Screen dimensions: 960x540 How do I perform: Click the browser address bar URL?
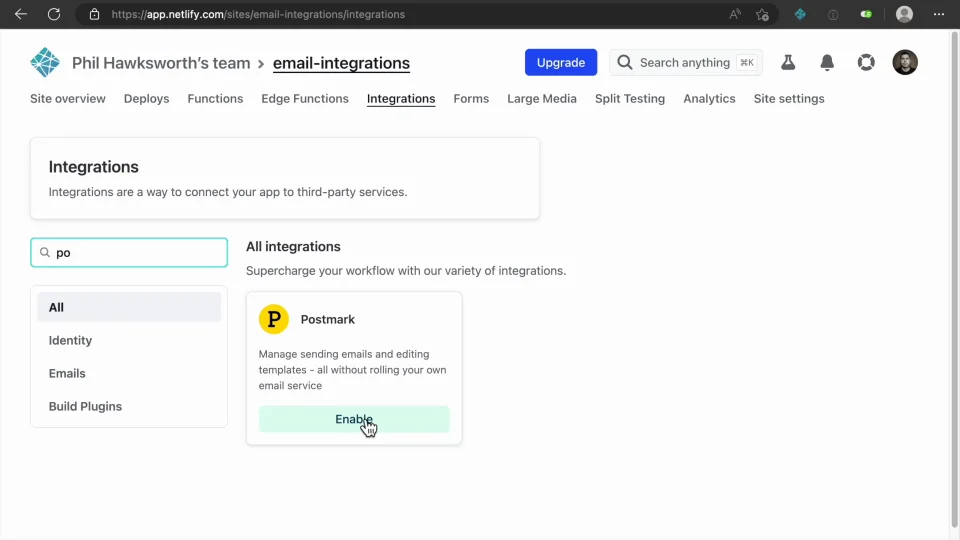tap(258, 14)
